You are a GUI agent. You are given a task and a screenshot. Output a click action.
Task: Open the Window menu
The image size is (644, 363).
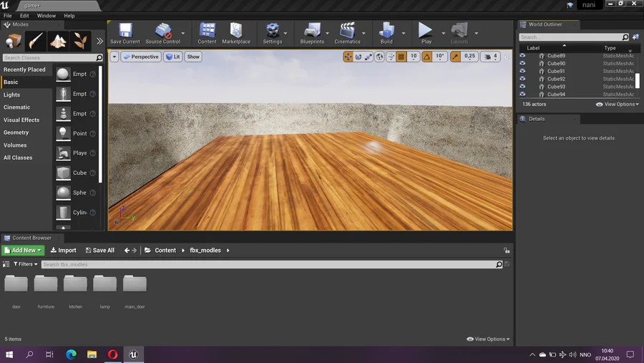tap(46, 16)
